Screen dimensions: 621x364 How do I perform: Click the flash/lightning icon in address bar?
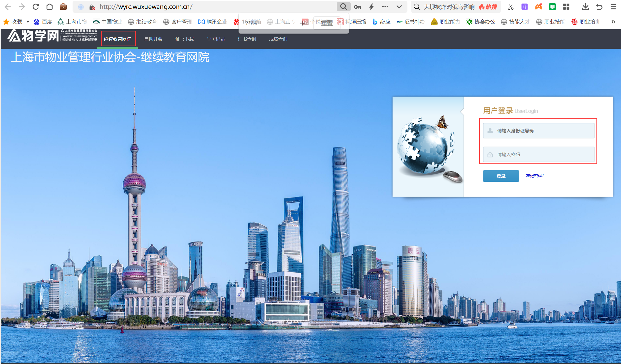tap(371, 7)
